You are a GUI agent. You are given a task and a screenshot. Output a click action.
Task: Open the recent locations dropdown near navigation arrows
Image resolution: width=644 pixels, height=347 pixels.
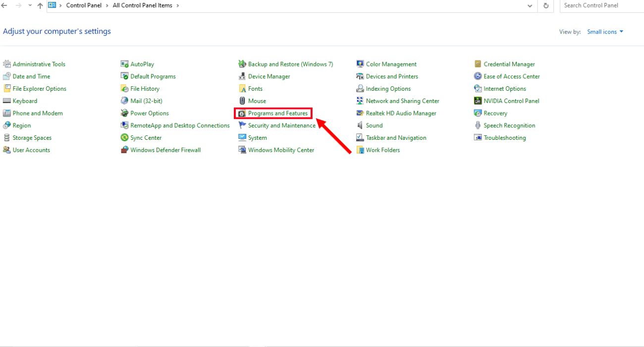pyautogui.click(x=30, y=5)
